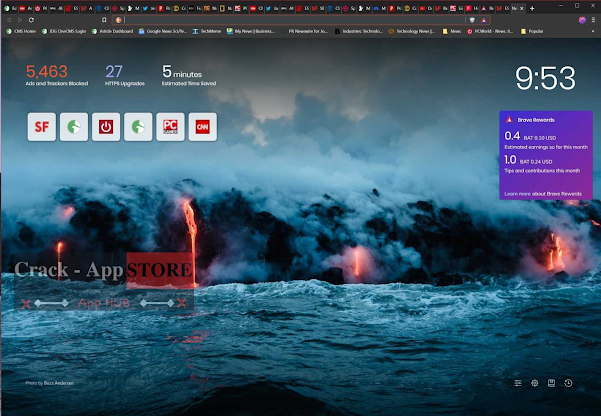Open IDG OneCMS Login bookmark
Image resolution: width=601 pixels, height=416 pixels.
pyautogui.click(x=64, y=31)
